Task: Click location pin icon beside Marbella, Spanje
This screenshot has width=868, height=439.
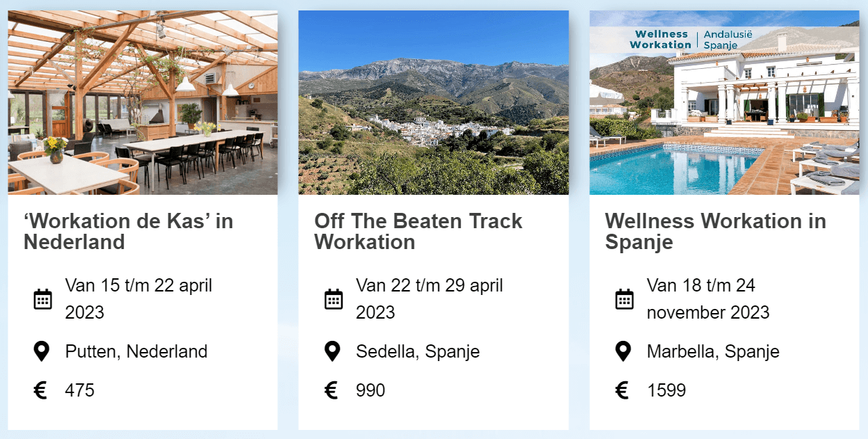Action: 623,351
